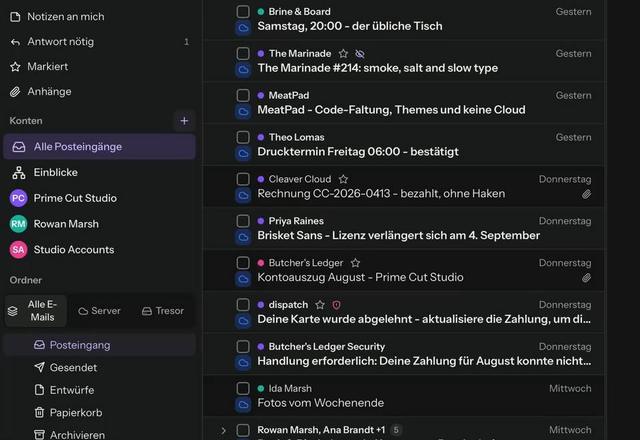Click the tracking-blocked eye icon on The Marinade

coord(360,53)
